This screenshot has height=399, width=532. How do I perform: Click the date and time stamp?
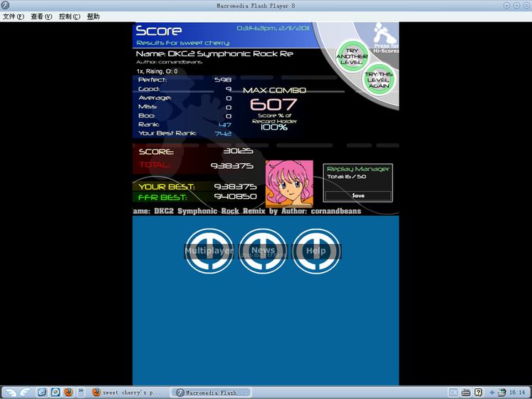click(x=273, y=28)
